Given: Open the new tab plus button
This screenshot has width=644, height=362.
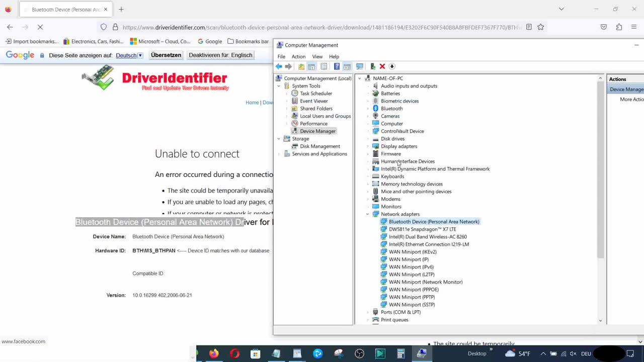Looking at the screenshot, I should click(121, 9).
